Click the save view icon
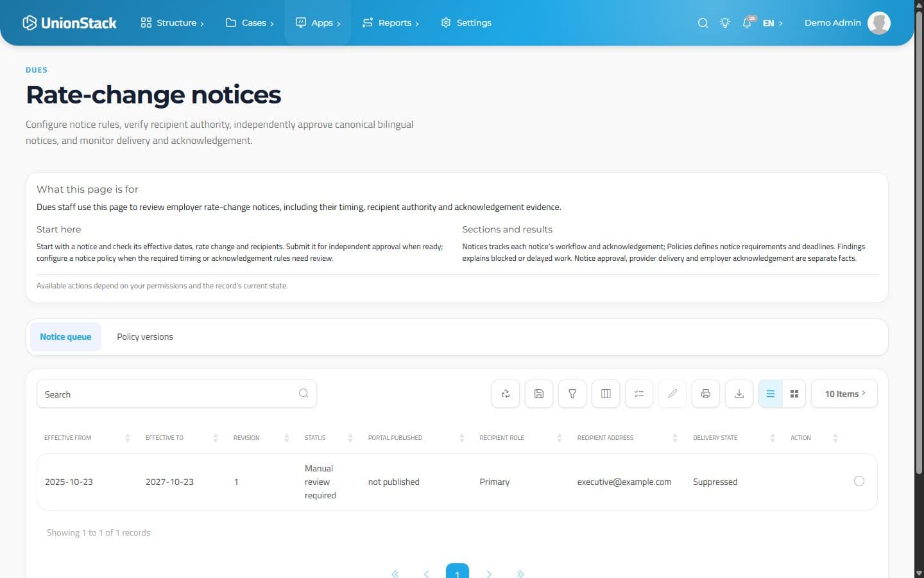924x578 pixels. (539, 394)
